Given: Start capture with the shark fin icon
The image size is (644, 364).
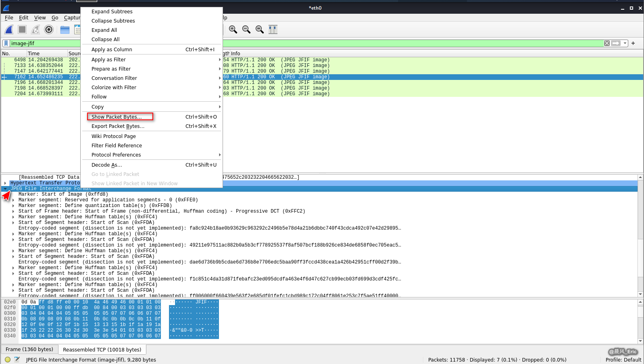Looking at the screenshot, I should point(9,29).
